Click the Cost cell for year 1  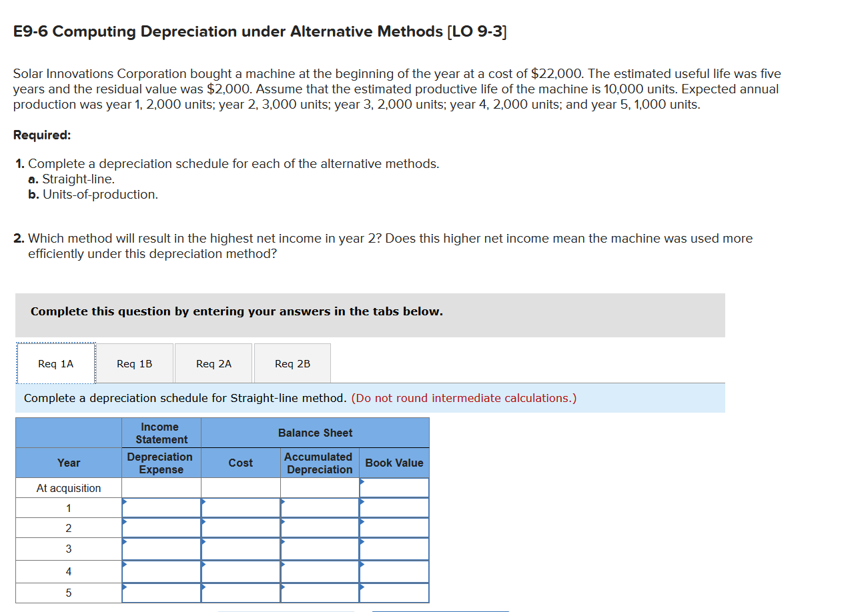[241, 507]
